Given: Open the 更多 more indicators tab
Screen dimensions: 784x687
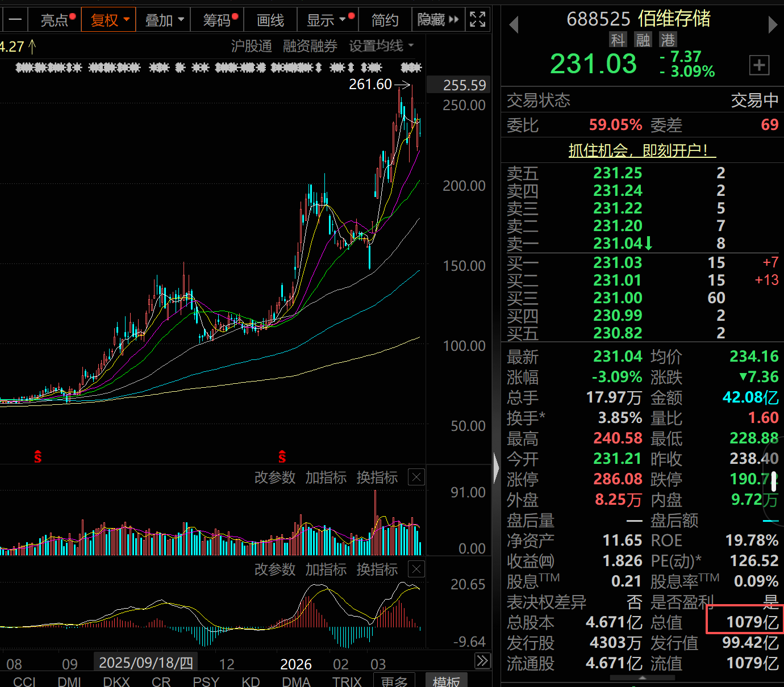Looking at the screenshot, I should pyautogui.click(x=394, y=680).
